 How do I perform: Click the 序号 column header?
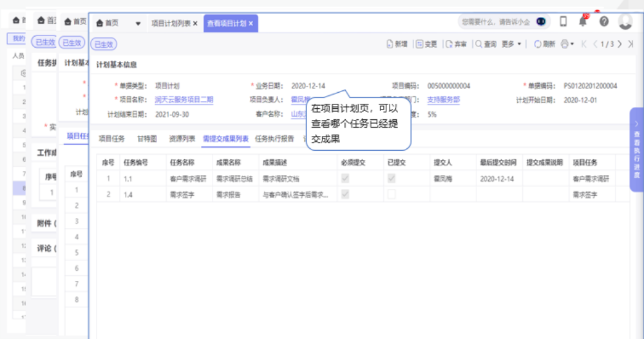[x=108, y=162]
